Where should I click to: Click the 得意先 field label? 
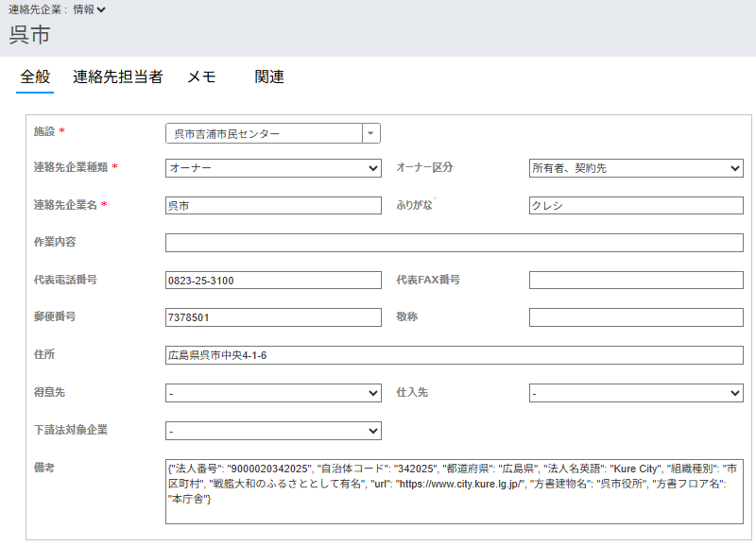pyautogui.click(x=49, y=392)
